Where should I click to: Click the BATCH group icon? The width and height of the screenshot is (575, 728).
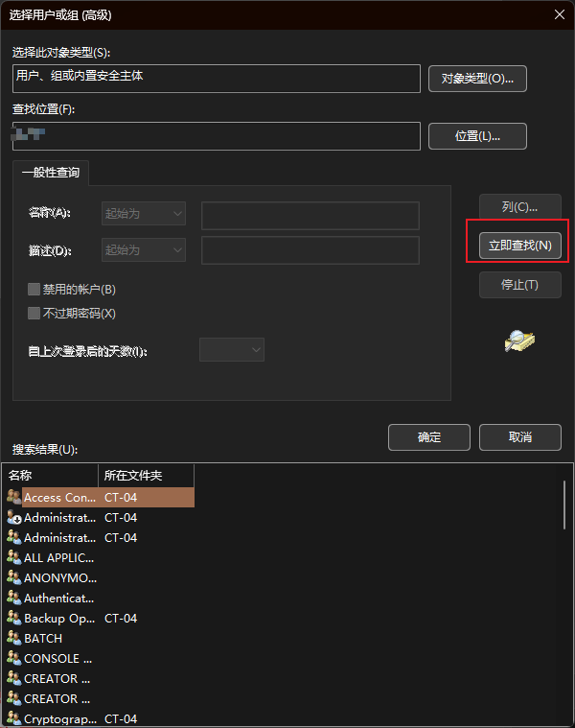tap(14, 639)
